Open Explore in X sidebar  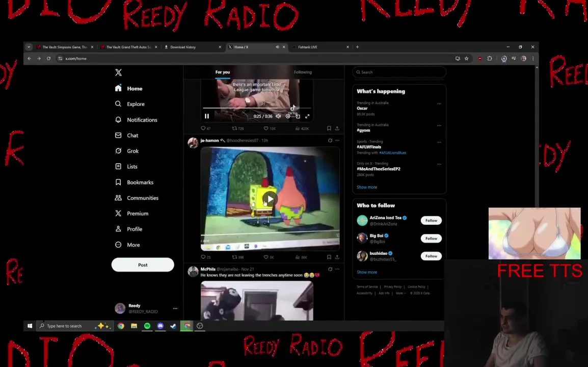[130, 104]
